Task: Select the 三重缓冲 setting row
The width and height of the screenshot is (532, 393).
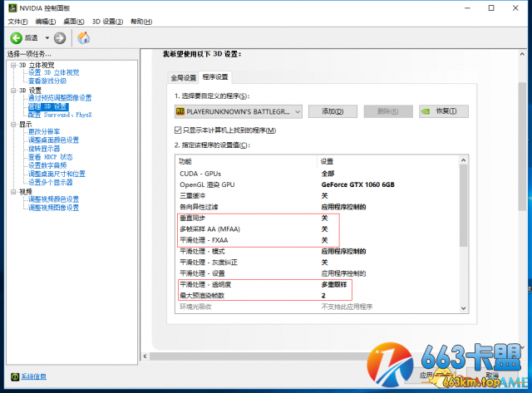Action: point(318,196)
